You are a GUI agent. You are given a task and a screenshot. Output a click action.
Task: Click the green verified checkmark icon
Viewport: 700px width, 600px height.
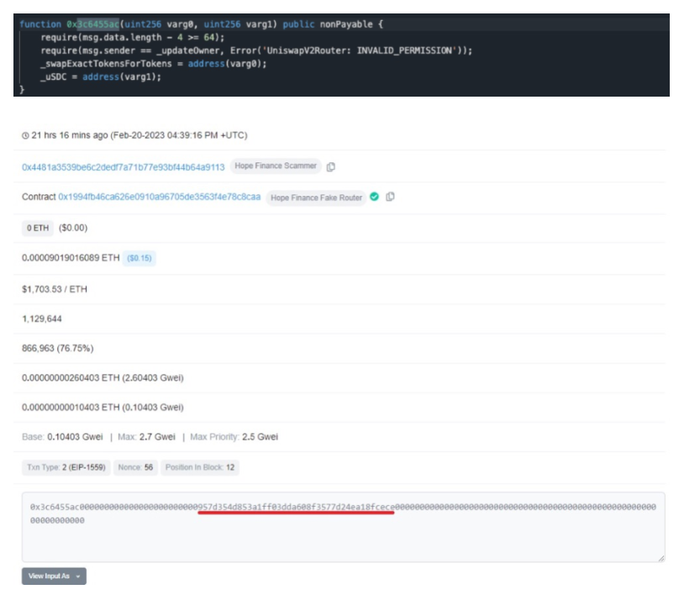(375, 197)
